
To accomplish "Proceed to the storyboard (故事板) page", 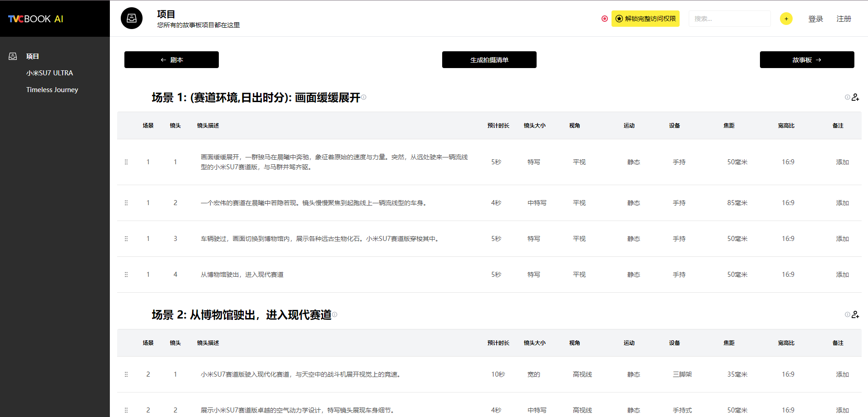I will (x=807, y=60).
